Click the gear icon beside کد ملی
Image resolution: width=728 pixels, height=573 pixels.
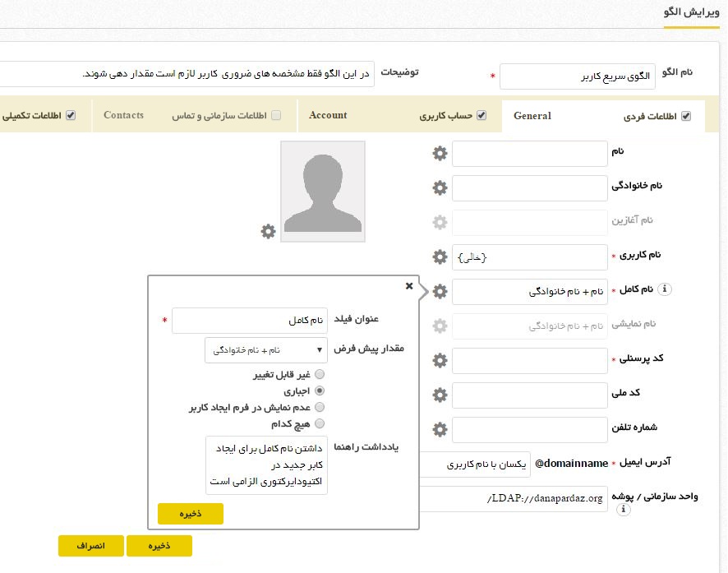(x=440, y=395)
